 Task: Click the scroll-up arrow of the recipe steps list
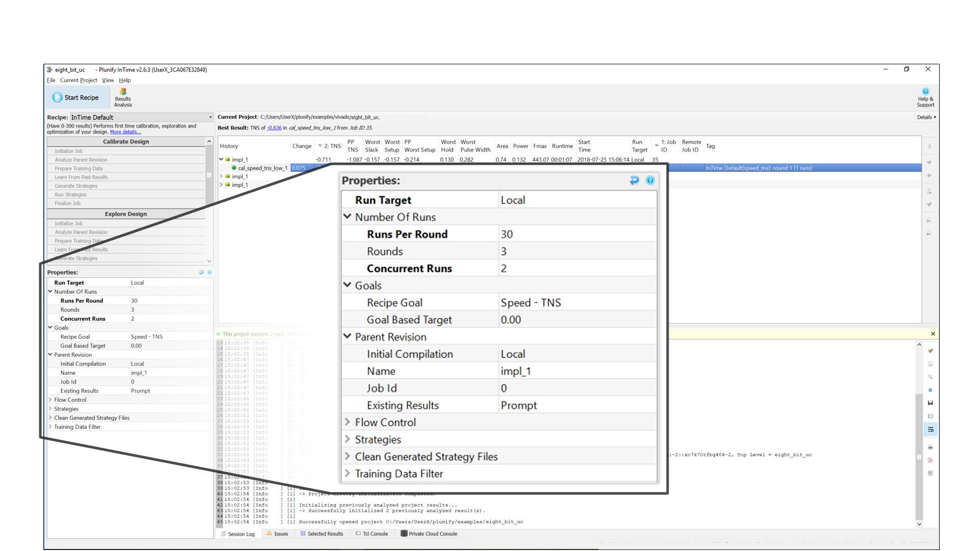209,141
